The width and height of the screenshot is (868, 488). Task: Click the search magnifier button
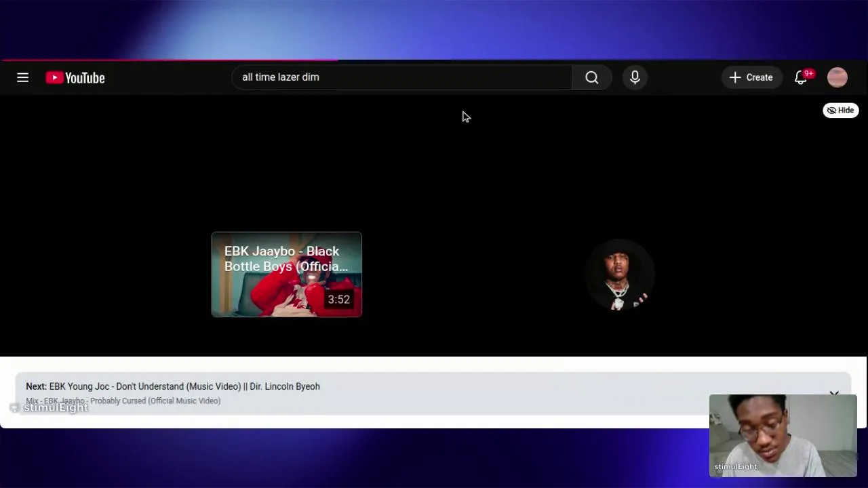592,78
